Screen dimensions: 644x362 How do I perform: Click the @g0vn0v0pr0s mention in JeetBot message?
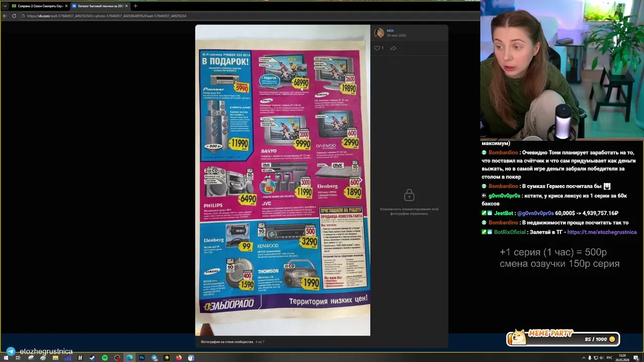tap(535, 213)
